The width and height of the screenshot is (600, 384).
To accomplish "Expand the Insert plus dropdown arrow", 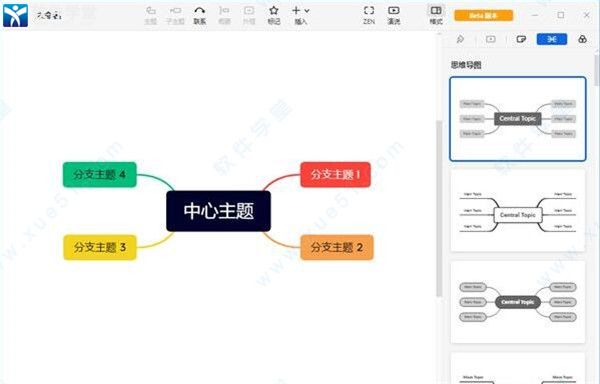I will tap(307, 11).
